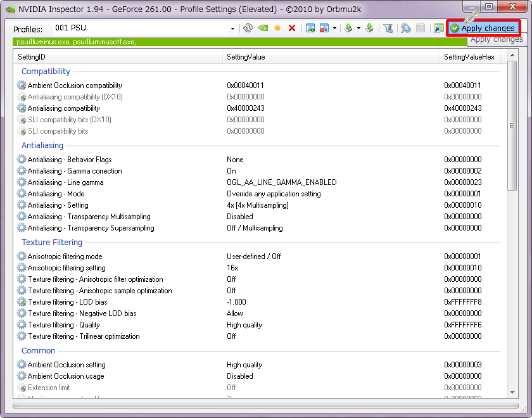Click the Override any application setting value
532x418 pixels.
[x=274, y=194]
